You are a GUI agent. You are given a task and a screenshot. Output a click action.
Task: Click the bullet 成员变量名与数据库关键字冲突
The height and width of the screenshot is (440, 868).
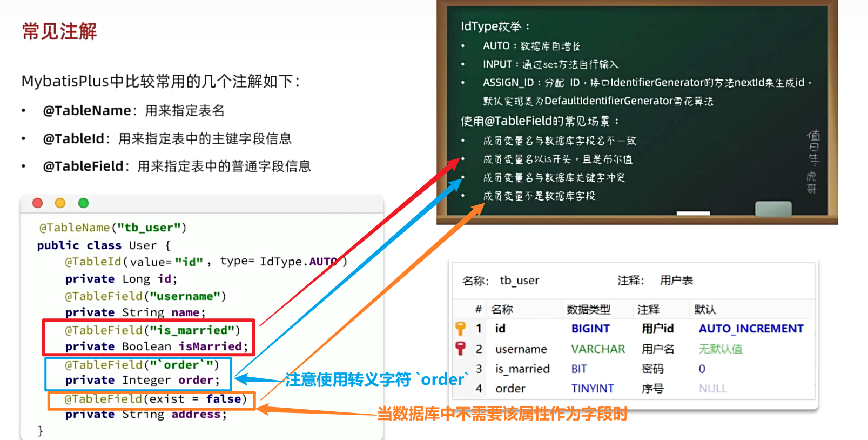[x=554, y=177]
